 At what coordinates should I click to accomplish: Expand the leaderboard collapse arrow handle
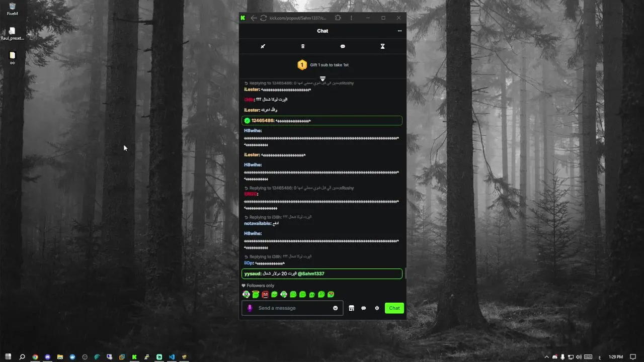click(x=323, y=78)
